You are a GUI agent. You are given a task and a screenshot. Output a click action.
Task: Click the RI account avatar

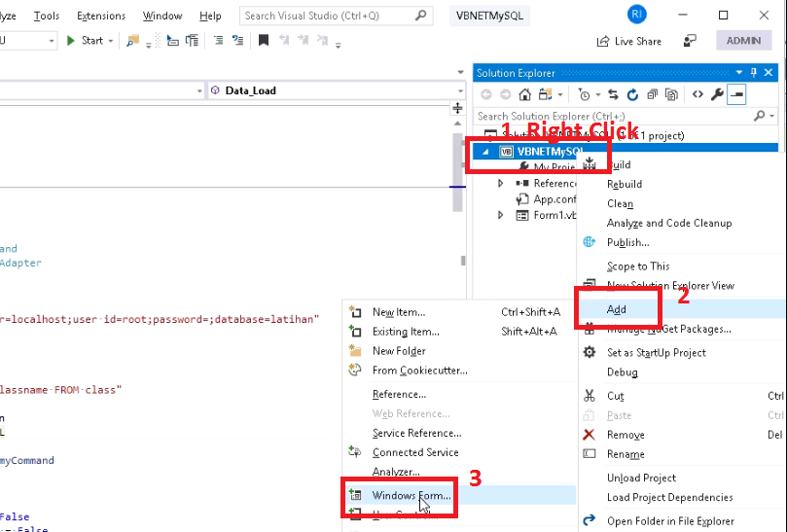(x=636, y=15)
